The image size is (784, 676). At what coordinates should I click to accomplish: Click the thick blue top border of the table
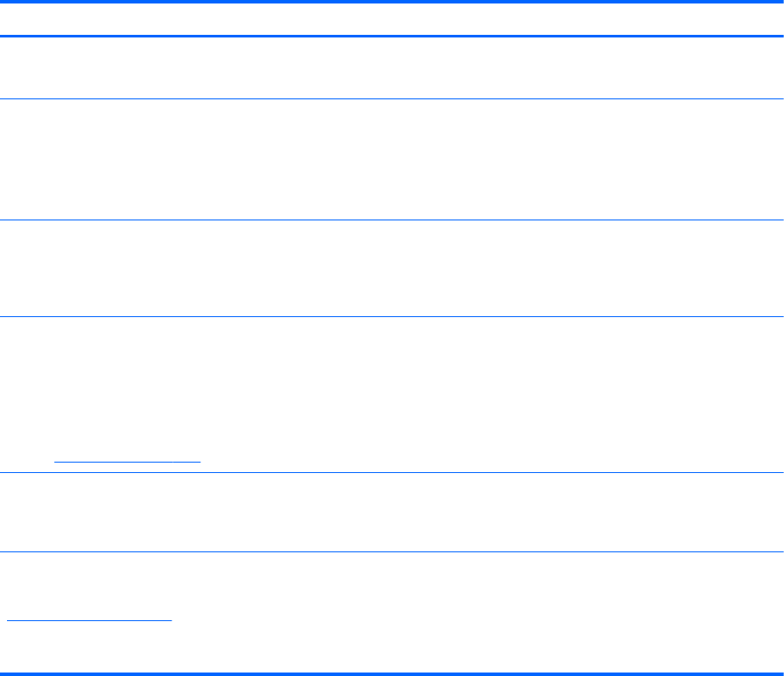coord(392,3)
